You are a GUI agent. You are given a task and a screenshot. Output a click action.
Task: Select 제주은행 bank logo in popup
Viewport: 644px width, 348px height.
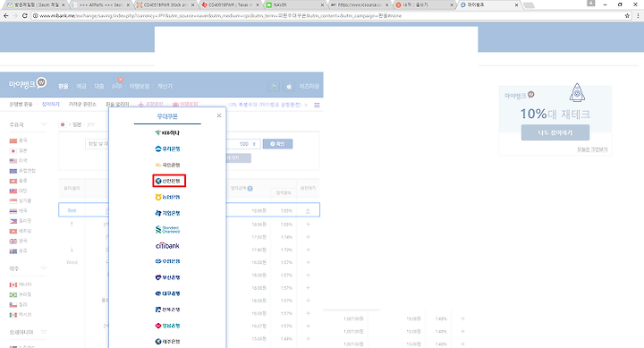pos(167,342)
